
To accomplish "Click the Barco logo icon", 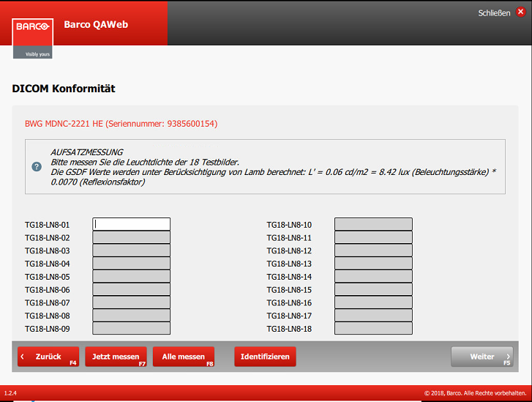I will pyautogui.click(x=33, y=38).
